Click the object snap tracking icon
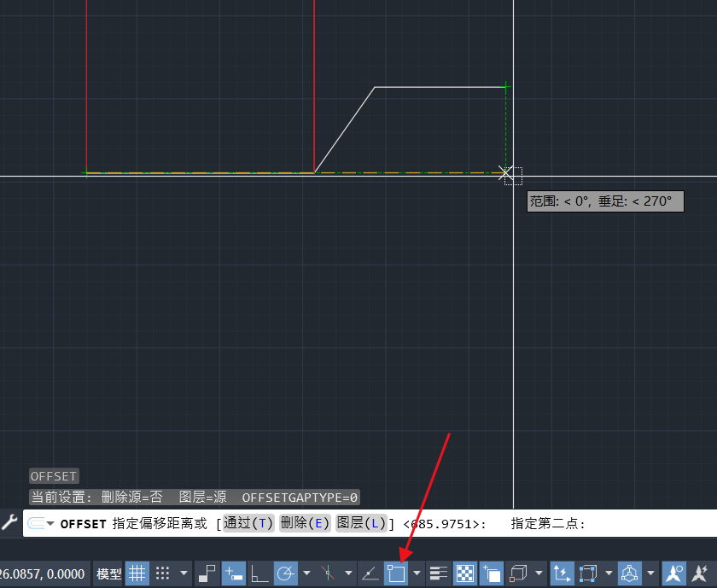The image size is (717, 588). tap(370, 573)
